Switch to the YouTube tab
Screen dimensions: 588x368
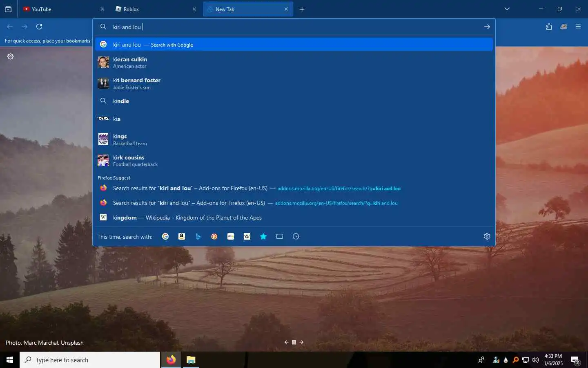tap(64, 9)
